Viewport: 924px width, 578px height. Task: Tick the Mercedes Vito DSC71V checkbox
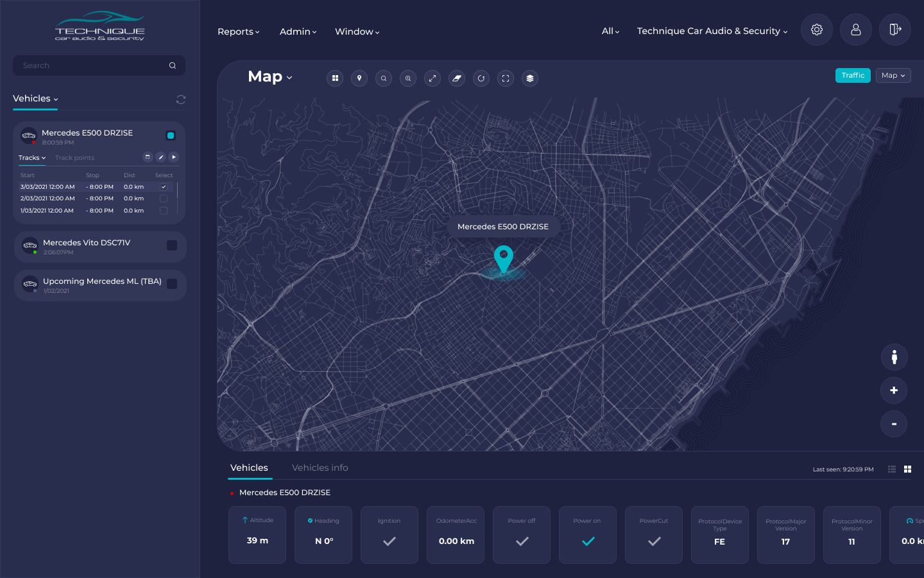coord(172,245)
